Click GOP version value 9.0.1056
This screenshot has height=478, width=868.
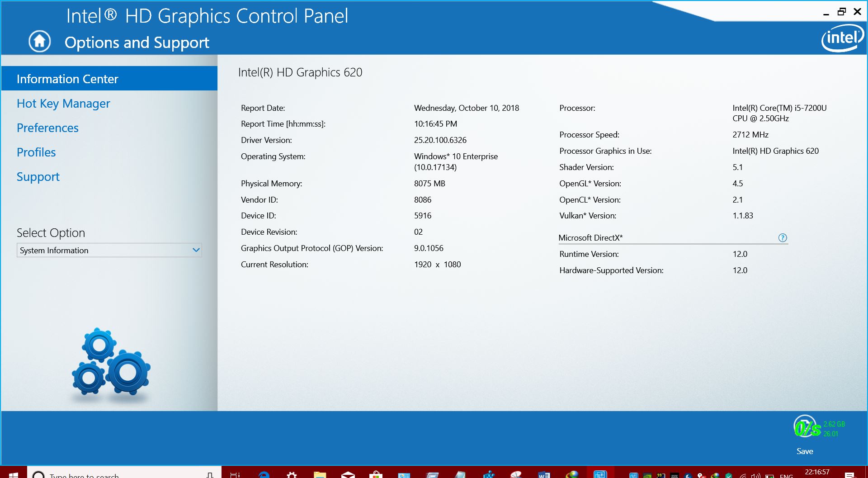(x=429, y=248)
